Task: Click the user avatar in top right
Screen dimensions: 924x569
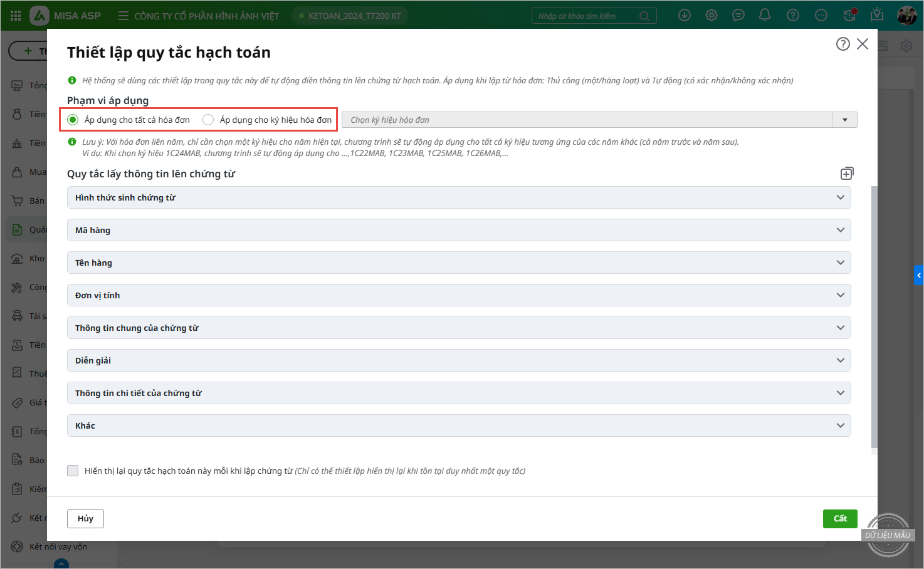Action: coord(906,16)
